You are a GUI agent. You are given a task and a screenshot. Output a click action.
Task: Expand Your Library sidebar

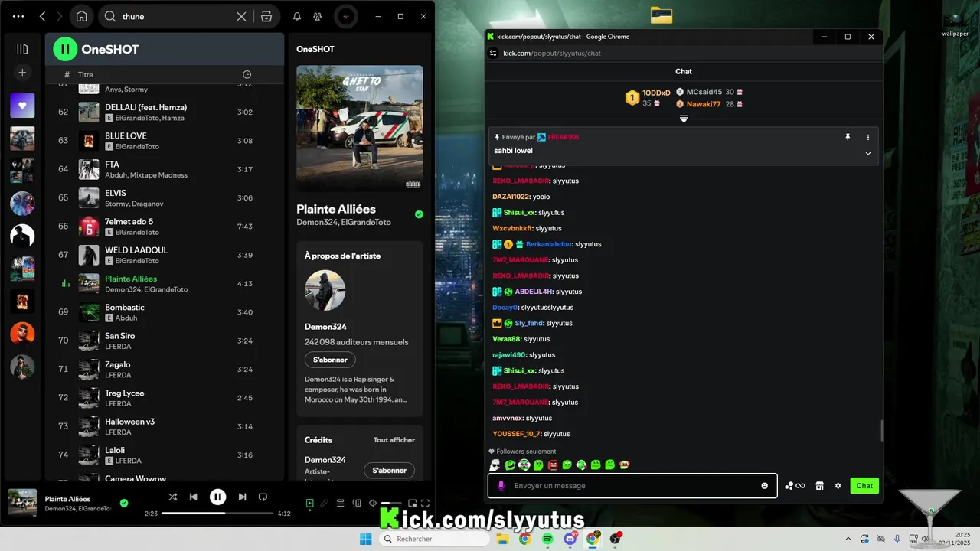point(22,49)
